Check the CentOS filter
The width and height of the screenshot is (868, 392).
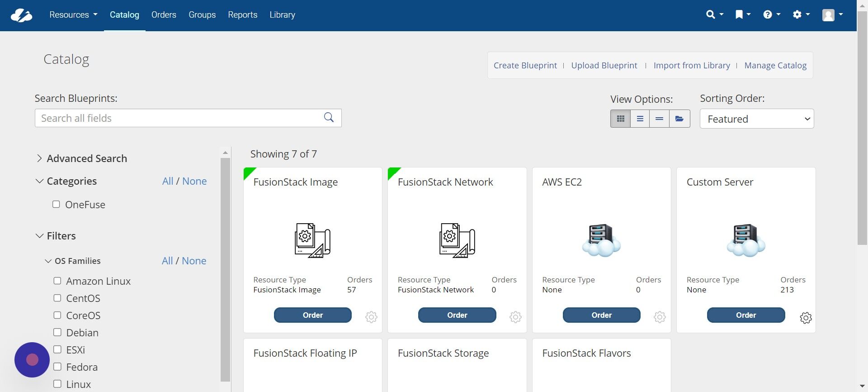coord(57,298)
